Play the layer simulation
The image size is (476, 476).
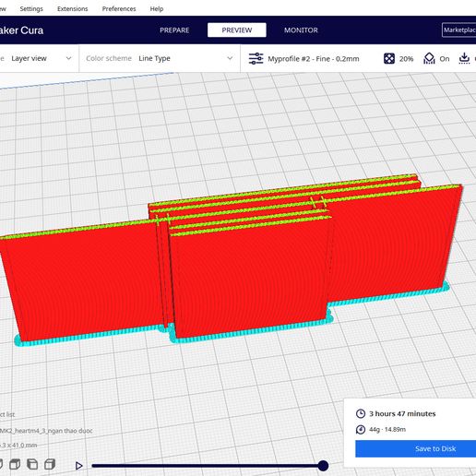[79, 466]
